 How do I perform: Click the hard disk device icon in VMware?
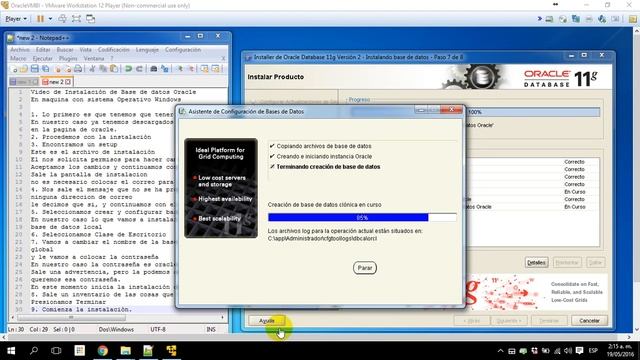[x=549, y=19]
